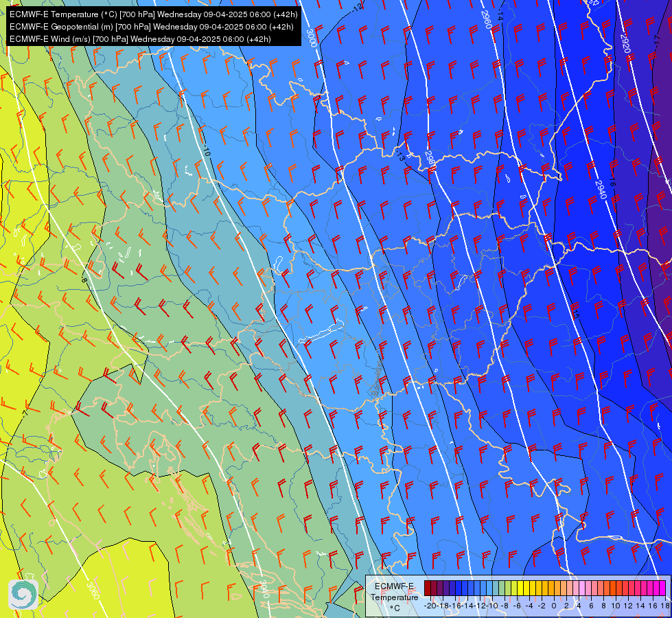Click the black '-14' isotherm contour label

coord(500,16)
